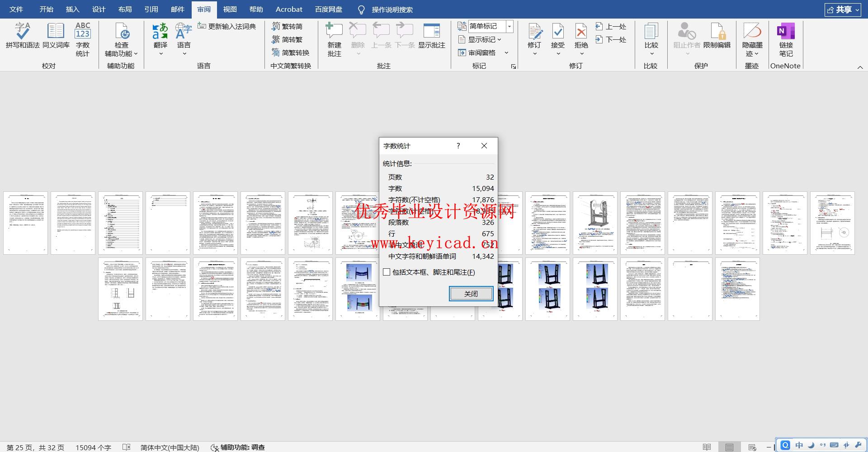868x452 pixels.
Task: Click Update IME Dictionary (更新输入法词典)
Action: [x=227, y=26]
